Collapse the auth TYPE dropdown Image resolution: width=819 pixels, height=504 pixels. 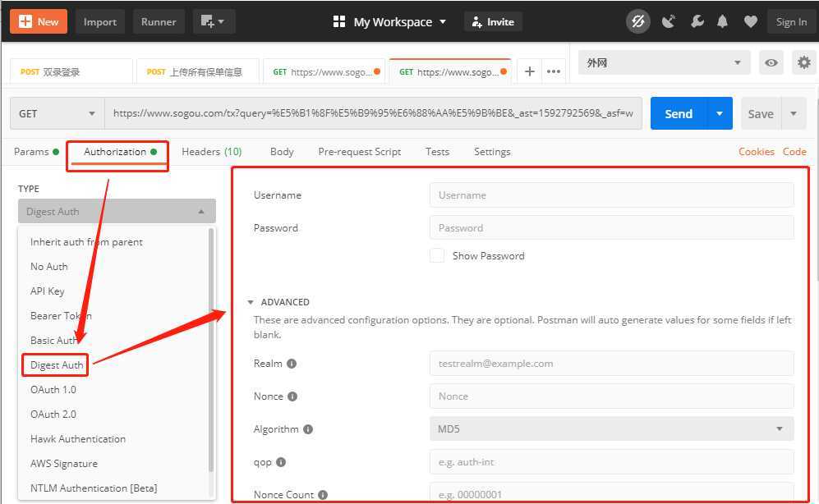[x=117, y=211]
